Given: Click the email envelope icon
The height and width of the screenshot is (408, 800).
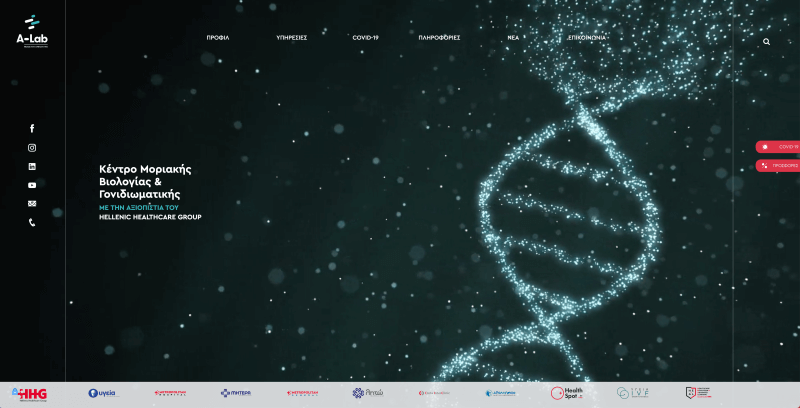Looking at the screenshot, I should pyautogui.click(x=32, y=203).
